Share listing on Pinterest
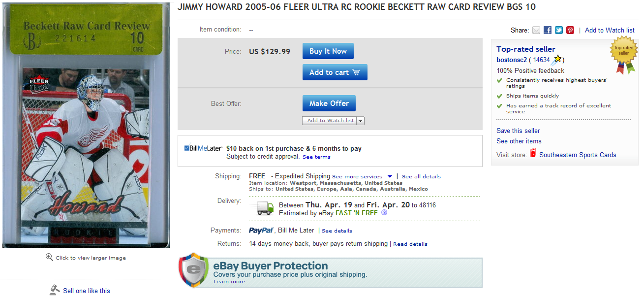 570,30
